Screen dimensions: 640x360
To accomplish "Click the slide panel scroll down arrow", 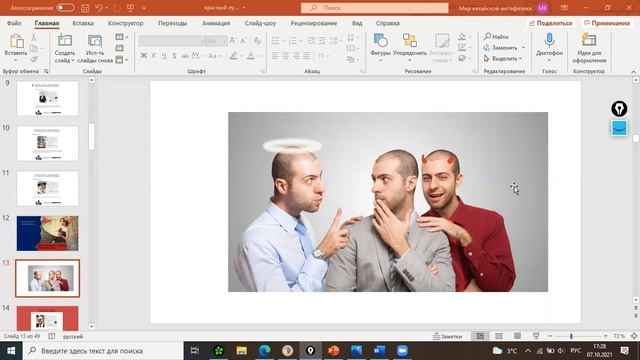I will (x=91, y=326).
